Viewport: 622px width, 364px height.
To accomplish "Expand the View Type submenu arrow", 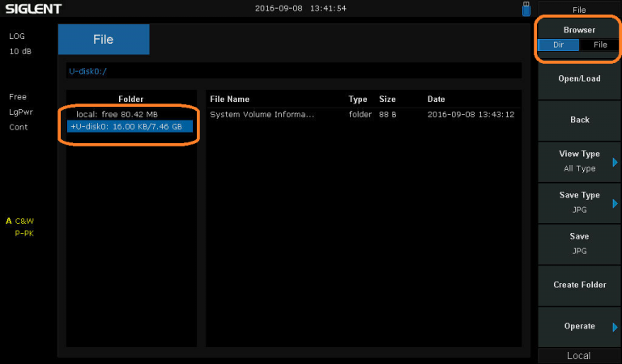I will point(615,162).
